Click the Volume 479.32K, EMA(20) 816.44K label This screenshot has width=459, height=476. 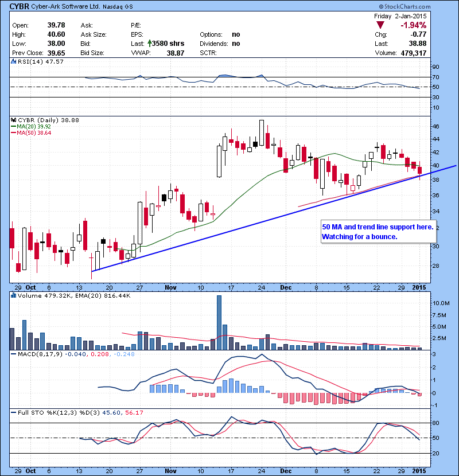(x=74, y=295)
